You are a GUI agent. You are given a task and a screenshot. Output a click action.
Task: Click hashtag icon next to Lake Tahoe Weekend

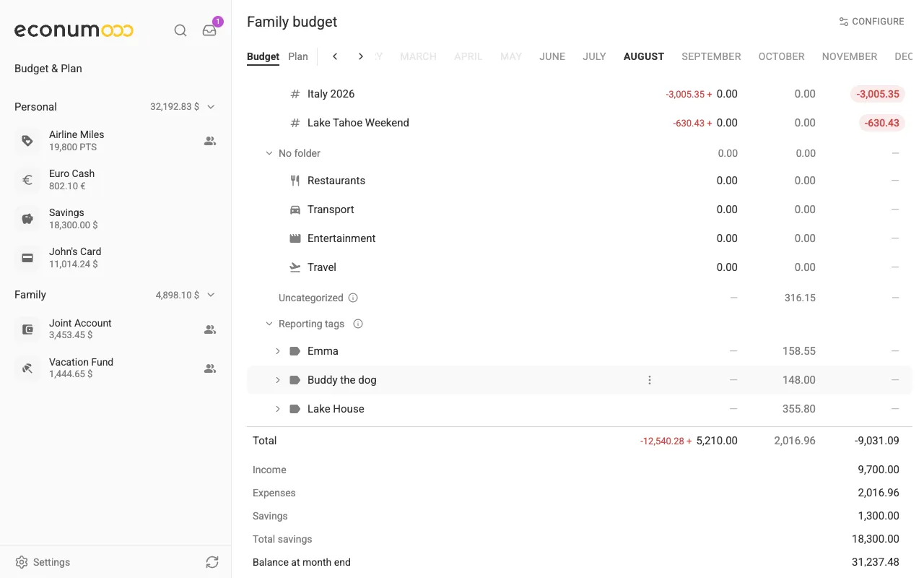(295, 123)
